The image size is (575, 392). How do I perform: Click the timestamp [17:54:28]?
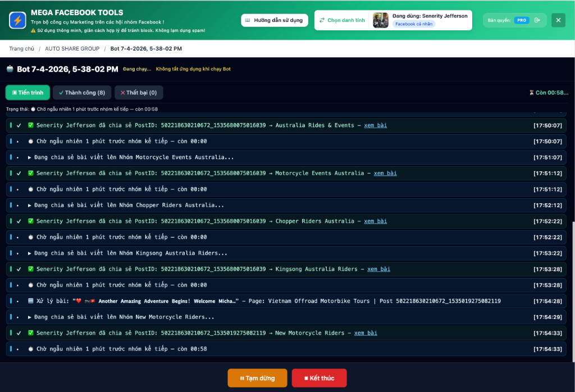pos(547,301)
